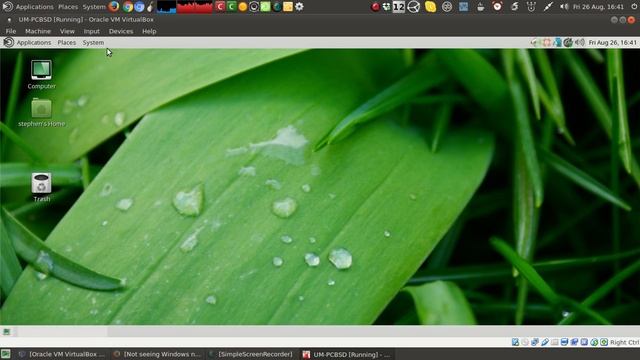The height and width of the screenshot is (360, 640).
Task: Click the yellow notes launcher icon
Action: pos(288,7)
